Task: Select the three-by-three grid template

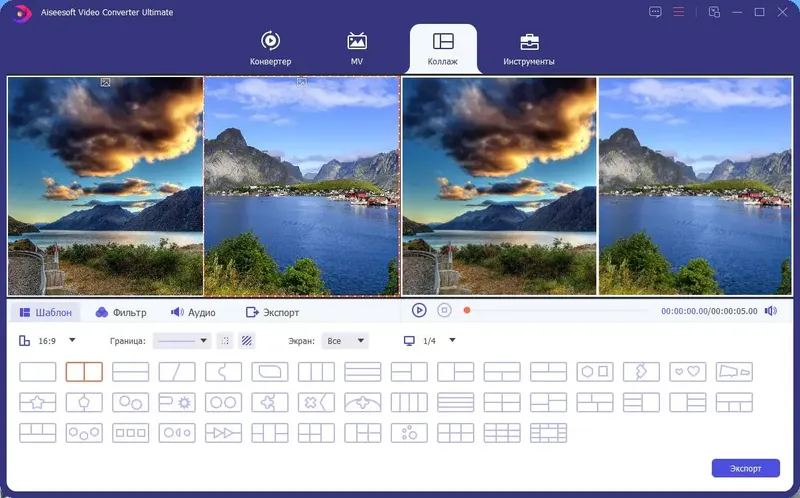Action: pos(502,433)
